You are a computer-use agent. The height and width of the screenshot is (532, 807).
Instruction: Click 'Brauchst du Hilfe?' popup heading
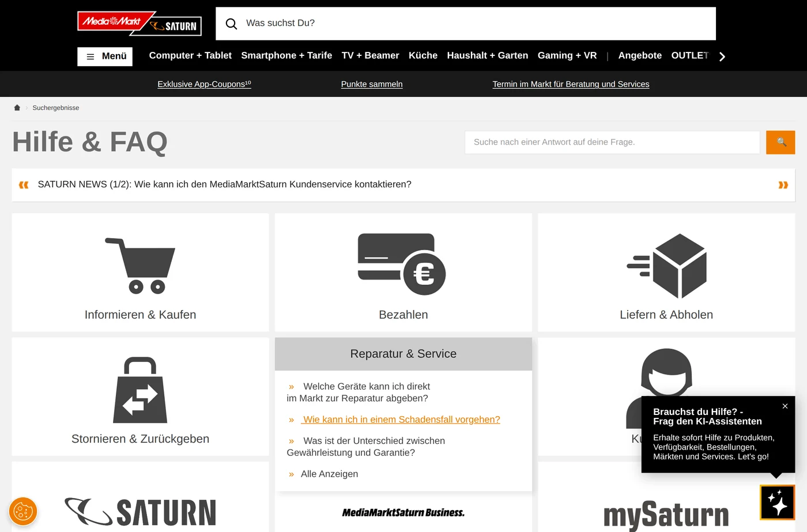707,417
